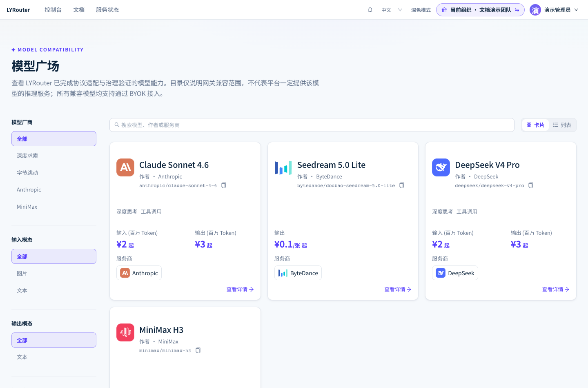Select 文本 under 输出模态
Viewport: 588px width, 388px height.
[54, 357]
